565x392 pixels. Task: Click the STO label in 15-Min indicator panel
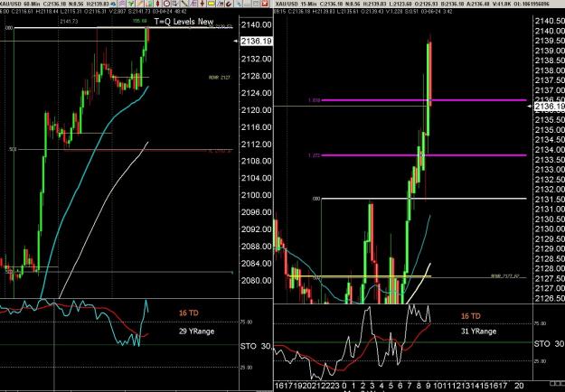click(541, 344)
